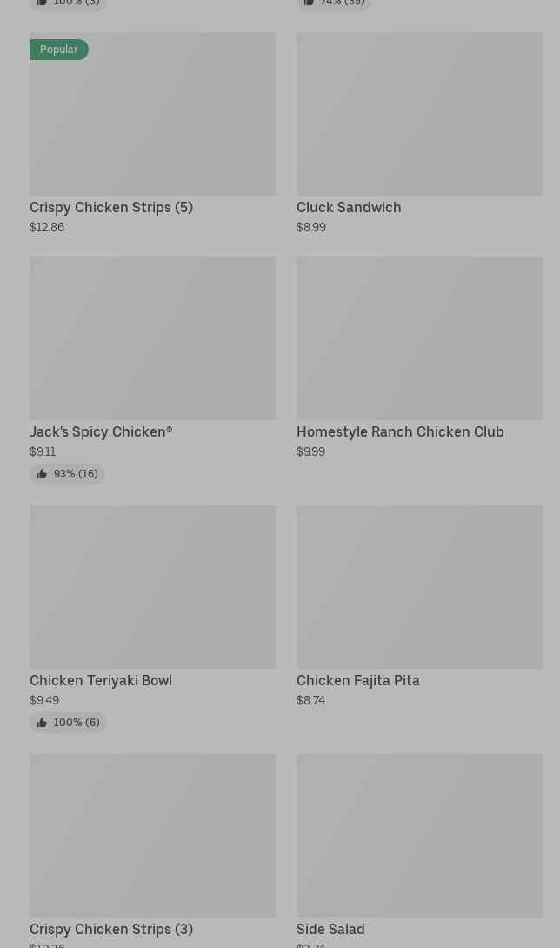Click the Crispy Chicken Strips (3) title
The image size is (560, 948).
[x=111, y=930]
